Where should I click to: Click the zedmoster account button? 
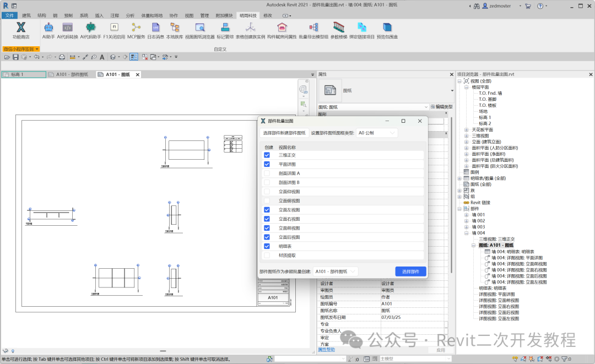(497, 6)
